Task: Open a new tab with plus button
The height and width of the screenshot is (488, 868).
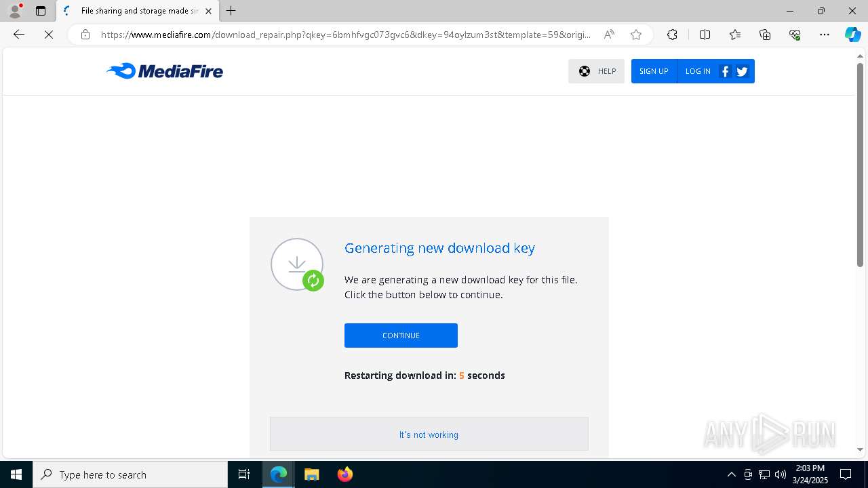Action: tap(231, 11)
